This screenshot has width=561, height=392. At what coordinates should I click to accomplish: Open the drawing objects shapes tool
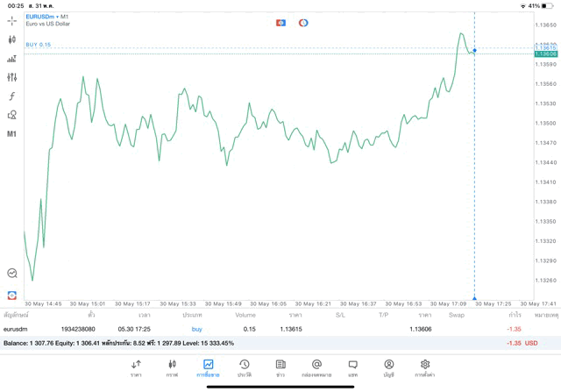point(12,115)
